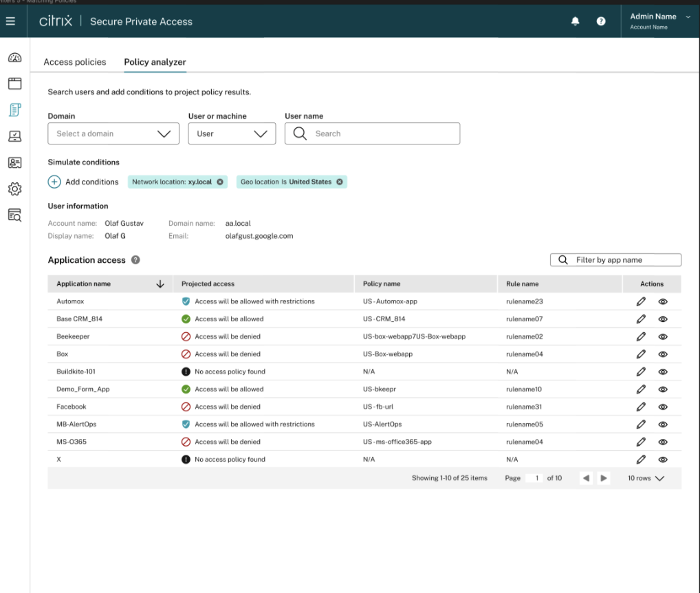Click Add conditions button
Viewport: 700px width, 593px height.
[x=83, y=182]
